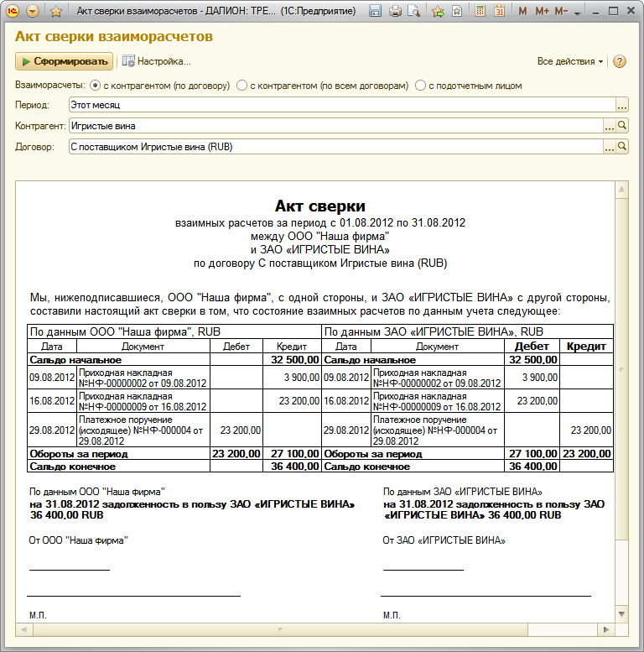Click search magnifier next to Контрагент field
Screen dimensions: 644x652
coord(622,126)
